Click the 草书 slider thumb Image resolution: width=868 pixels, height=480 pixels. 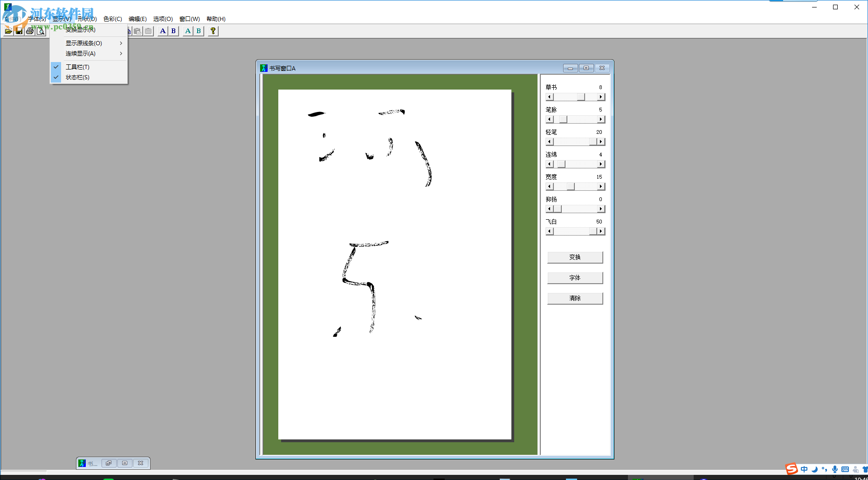pos(581,97)
